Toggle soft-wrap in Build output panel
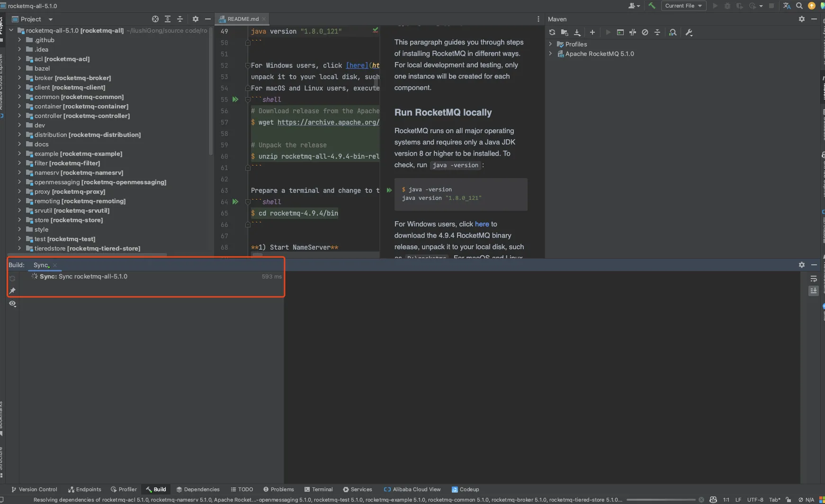Viewport: 825px width, 504px height. coord(814,279)
